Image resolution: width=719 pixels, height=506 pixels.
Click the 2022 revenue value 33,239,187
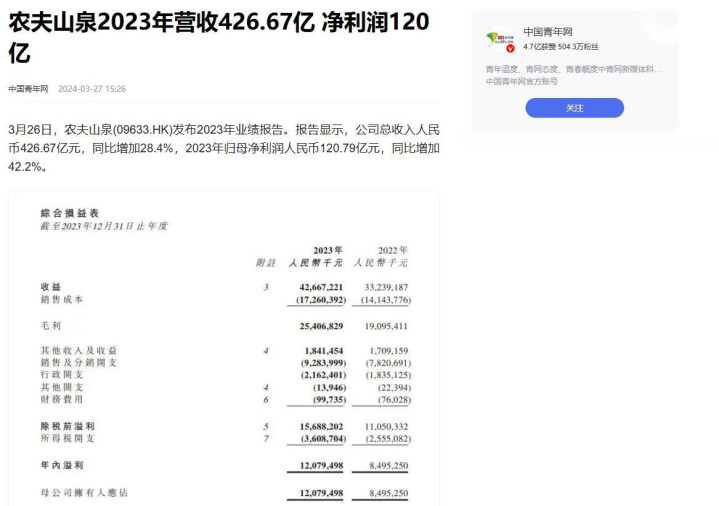click(x=386, y=287)
